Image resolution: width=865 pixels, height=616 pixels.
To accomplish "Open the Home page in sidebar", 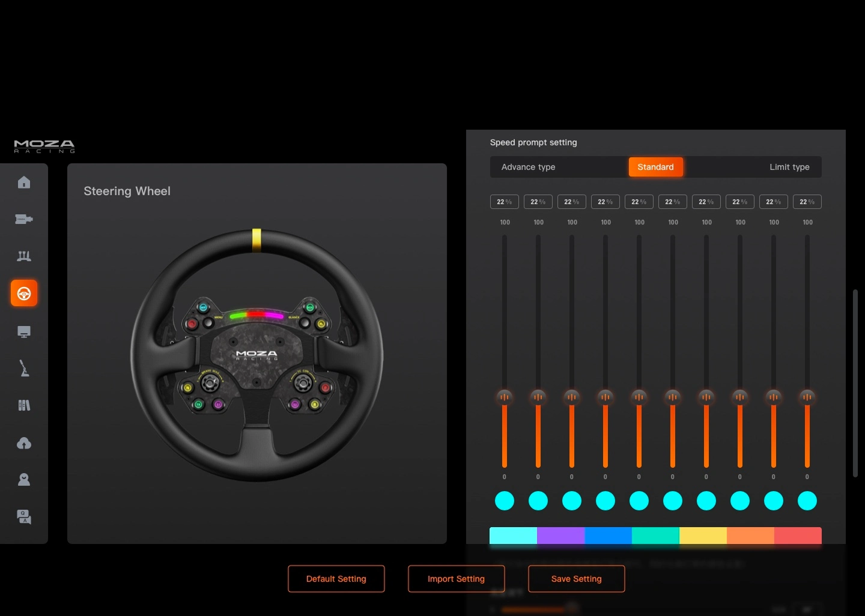I will tap(24, 183).
